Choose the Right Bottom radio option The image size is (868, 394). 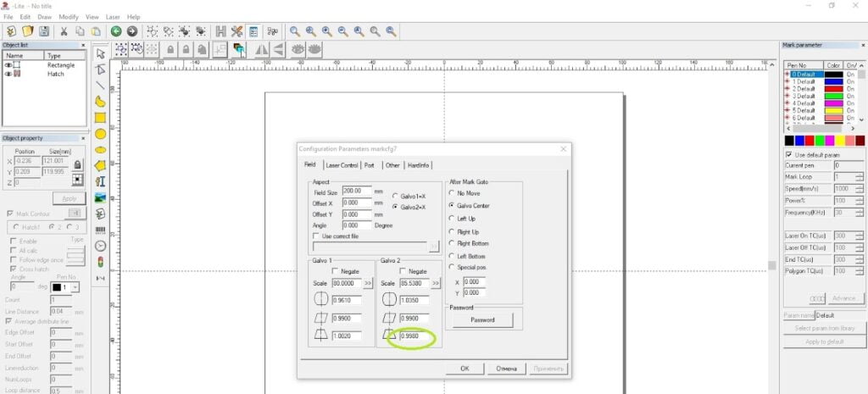tap(452, 243)
